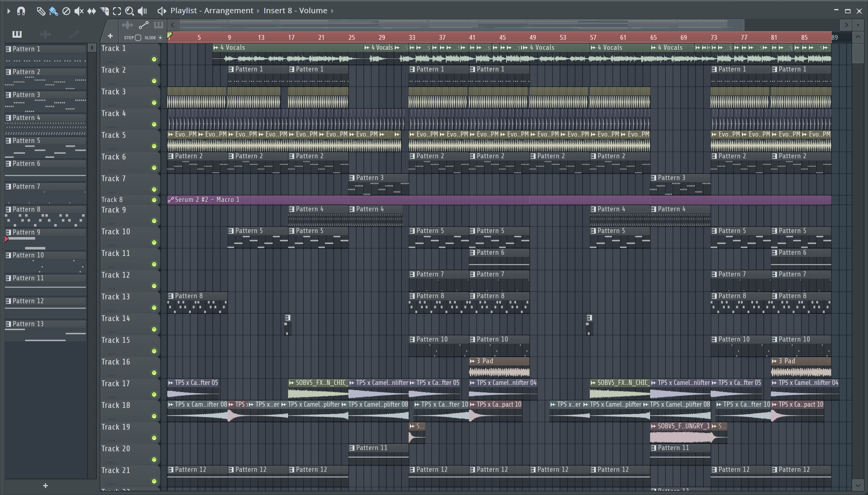Add a new pattern with the bottom plus

pos(46,486)
